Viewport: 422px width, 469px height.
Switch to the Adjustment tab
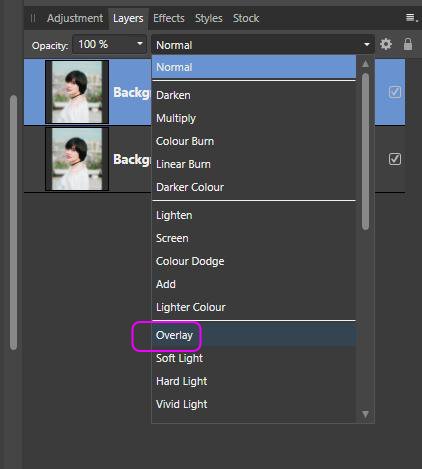pyautogui.click(x=75, y=18)
